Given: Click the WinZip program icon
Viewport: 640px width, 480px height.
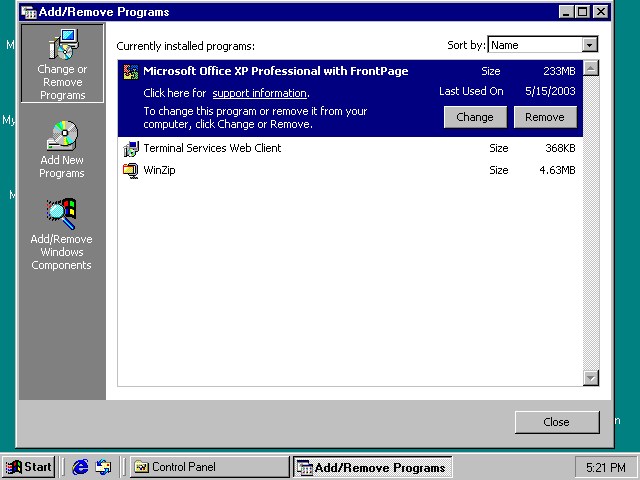Looking at the screenshot, I should pyautogui.click(x=131, y=171).
